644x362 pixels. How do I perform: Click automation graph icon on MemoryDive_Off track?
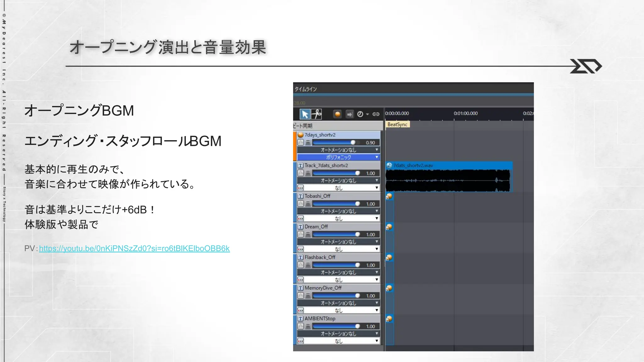tap(301, 296)
